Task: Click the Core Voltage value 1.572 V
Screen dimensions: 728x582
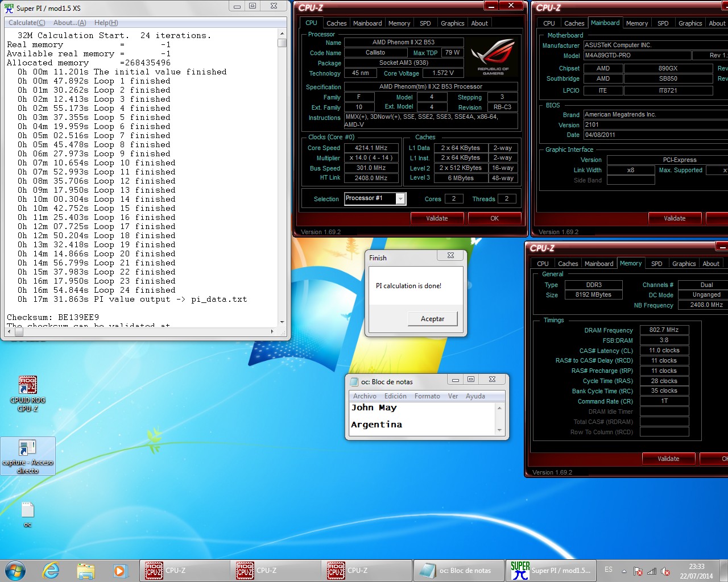Action: click(x=443, y=73)
